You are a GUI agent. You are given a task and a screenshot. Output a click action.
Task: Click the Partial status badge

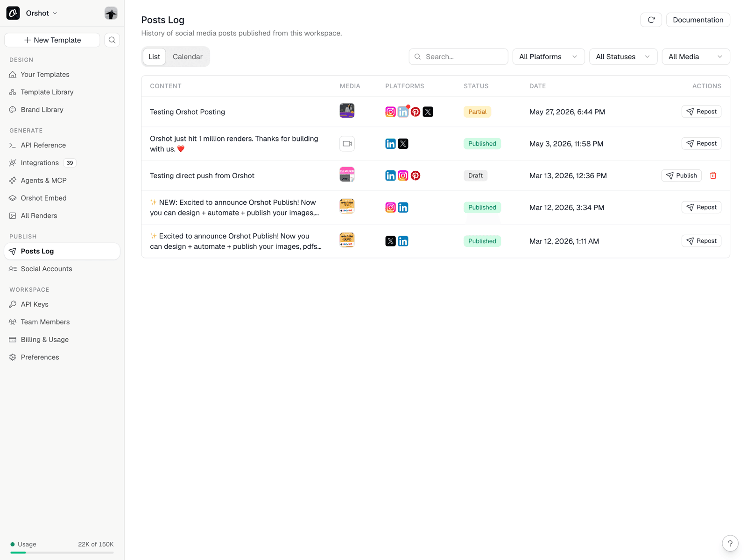click(x=477, y=112)
